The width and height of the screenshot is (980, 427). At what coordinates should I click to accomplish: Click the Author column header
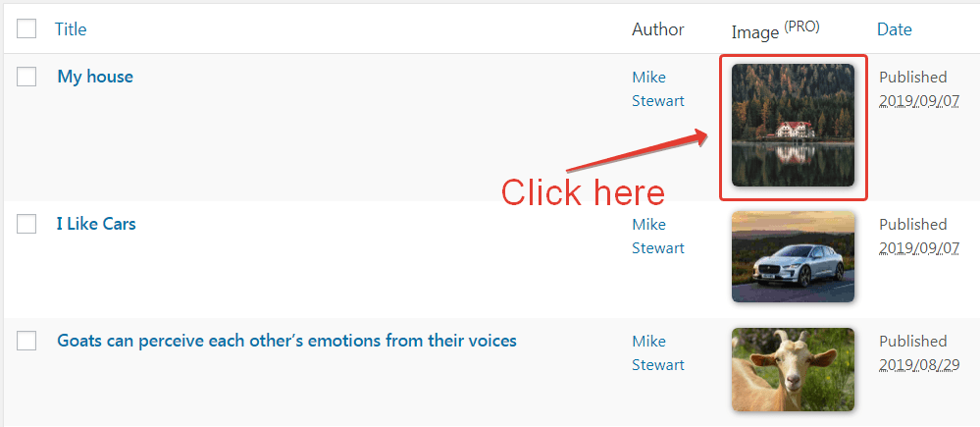(x=657, y=29)
